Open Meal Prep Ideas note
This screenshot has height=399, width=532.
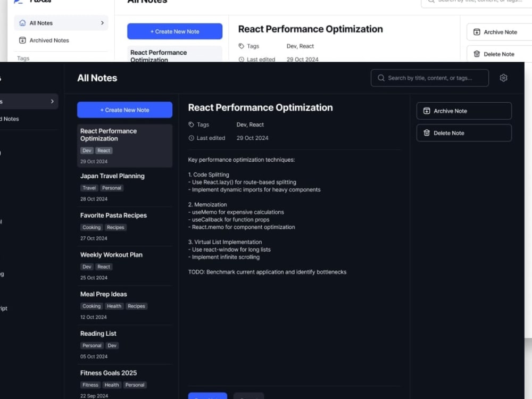124,305
